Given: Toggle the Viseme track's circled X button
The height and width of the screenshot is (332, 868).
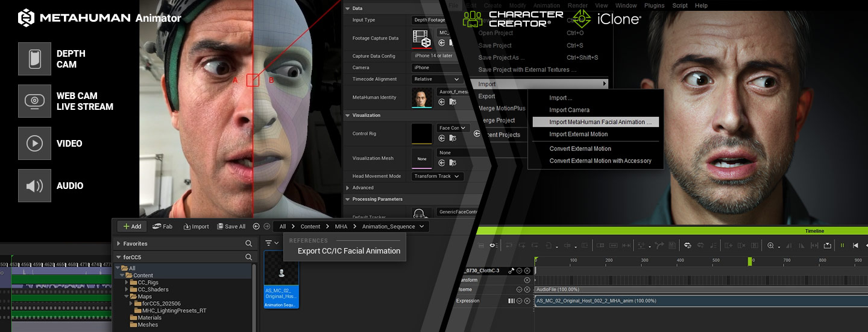Looking at the screenshot, I should coord(527,290).
